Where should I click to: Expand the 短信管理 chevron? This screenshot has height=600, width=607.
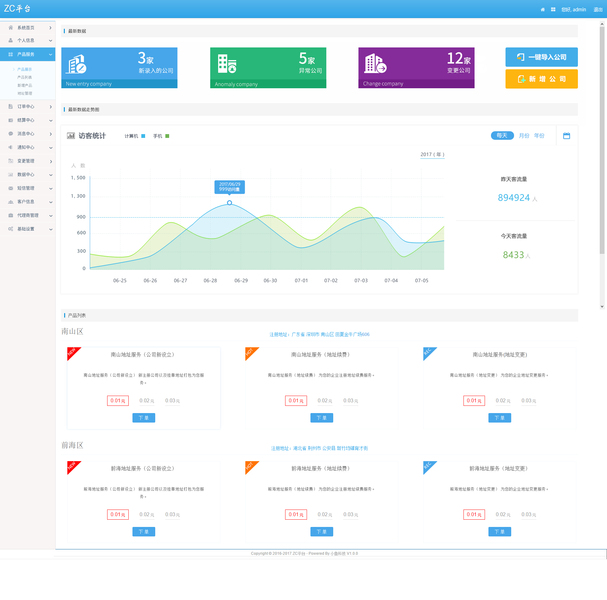point(51,189)
